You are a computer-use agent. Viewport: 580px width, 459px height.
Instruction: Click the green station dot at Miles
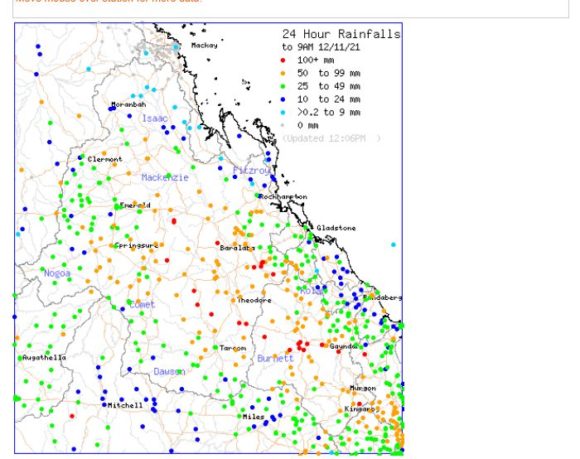[239, 416]
